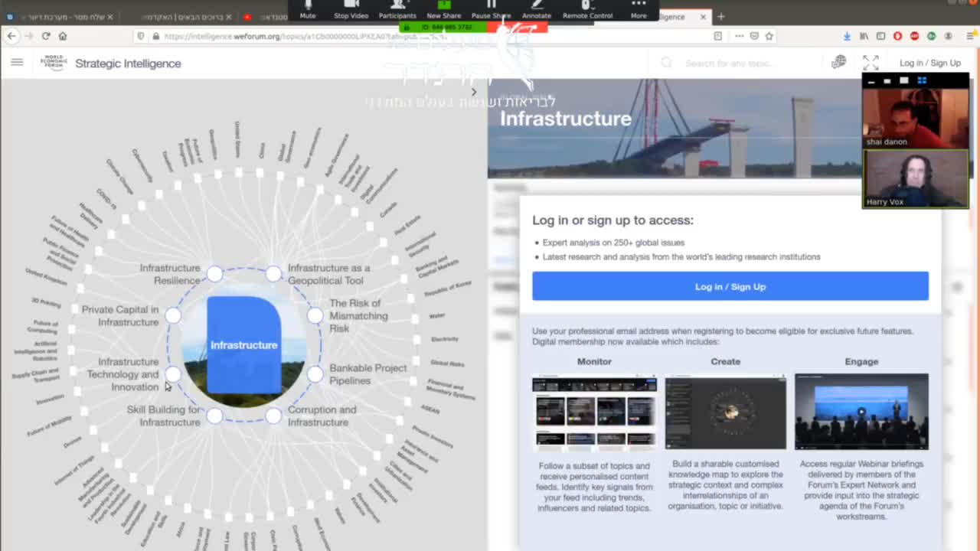Click Log in / Sign Up header link
980x551 pixels.
click(x=930, y=63)
